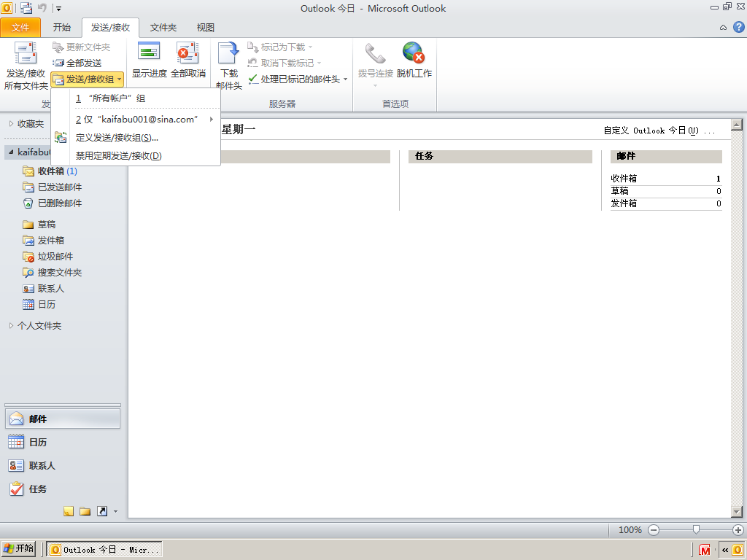This screenshot has height=560, width=747.
Task: Switch to 任务 tasks navigation pane
Action: 63,489
